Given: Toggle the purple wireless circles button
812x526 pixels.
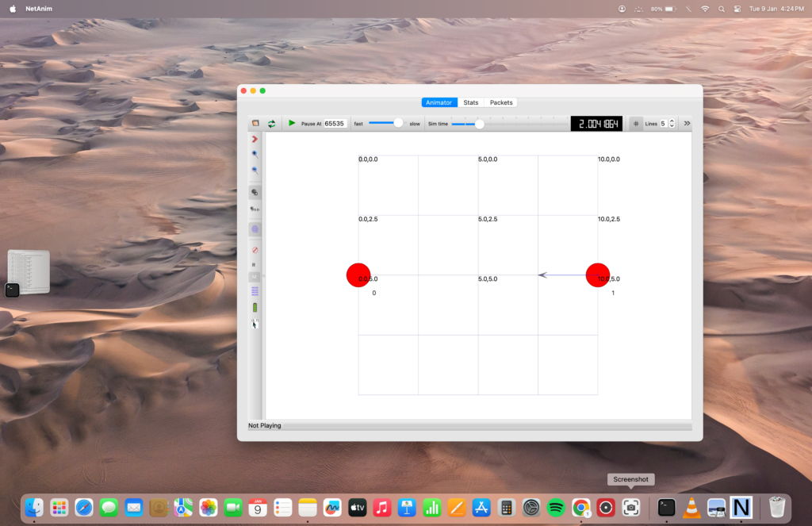Looking at the screenshot, I should click(x=255, y=229).
